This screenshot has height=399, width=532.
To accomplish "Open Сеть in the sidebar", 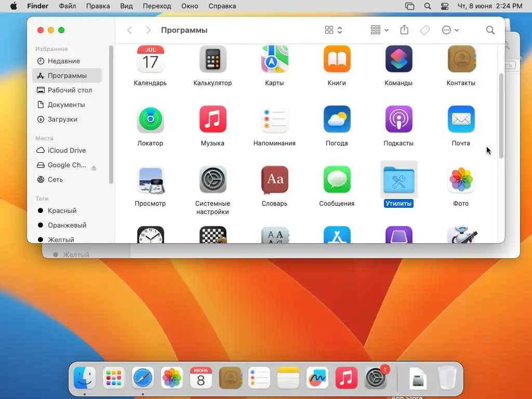I will pyautogui.click(x=67, y=179).
